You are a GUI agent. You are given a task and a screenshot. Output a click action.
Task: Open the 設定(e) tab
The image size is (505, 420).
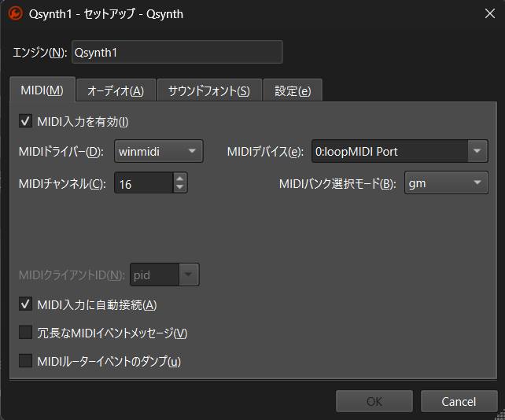point(293,90)
